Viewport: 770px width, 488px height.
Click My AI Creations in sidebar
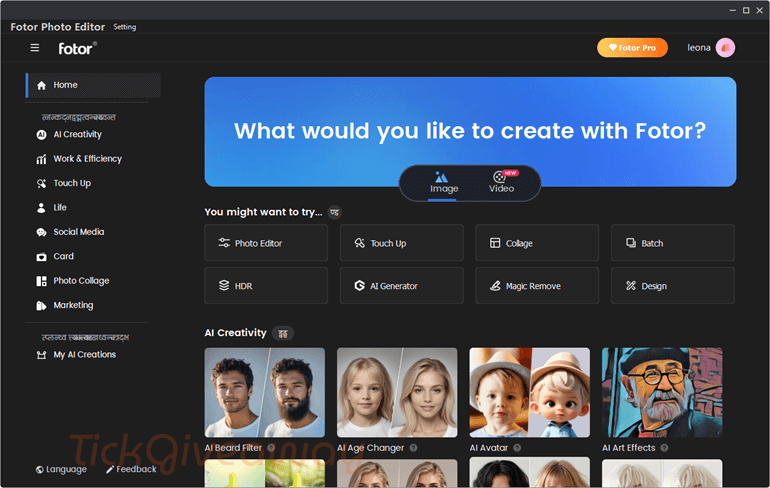click(84, 355)
